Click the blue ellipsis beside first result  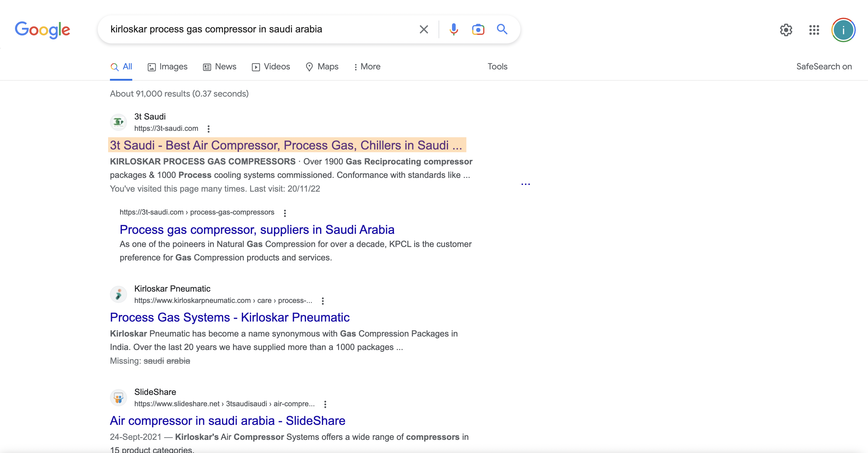[525, 184]
